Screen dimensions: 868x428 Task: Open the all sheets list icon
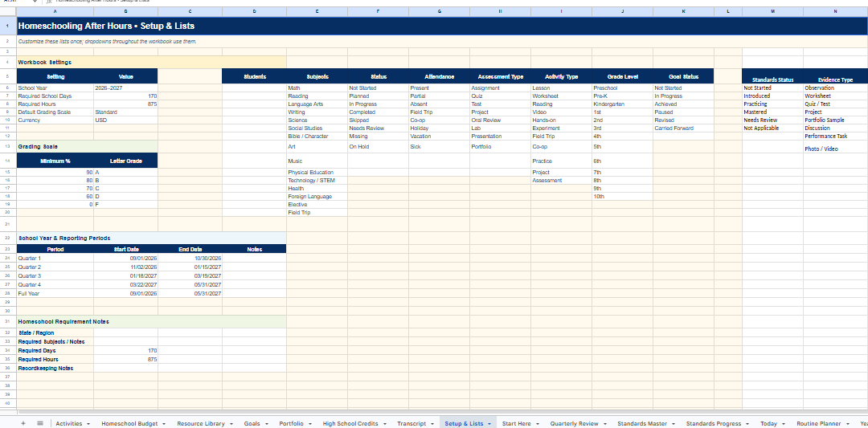click(x=40, y=423)
